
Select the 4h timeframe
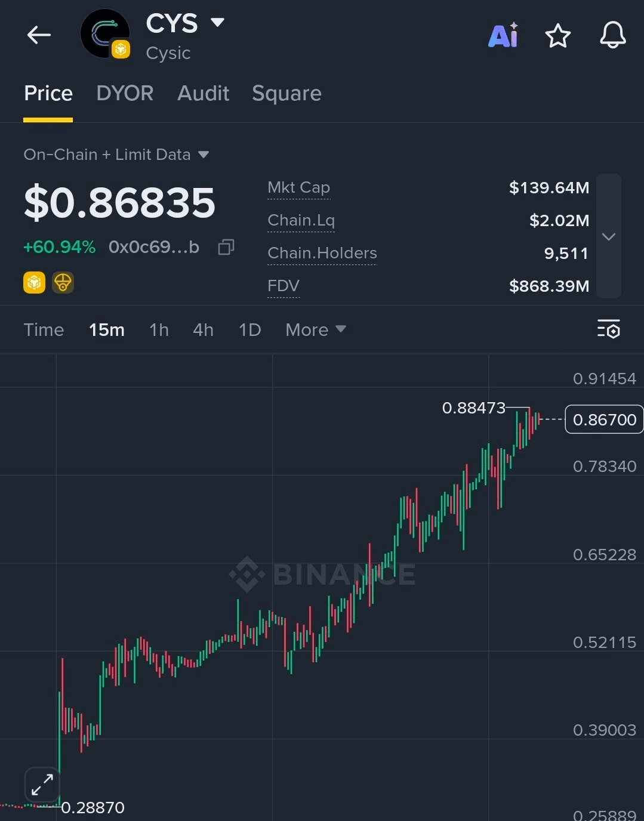203,329
